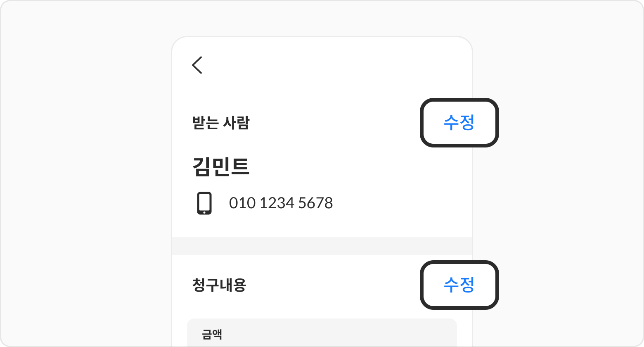Click the recipient name 김민트

pos(221,167)
